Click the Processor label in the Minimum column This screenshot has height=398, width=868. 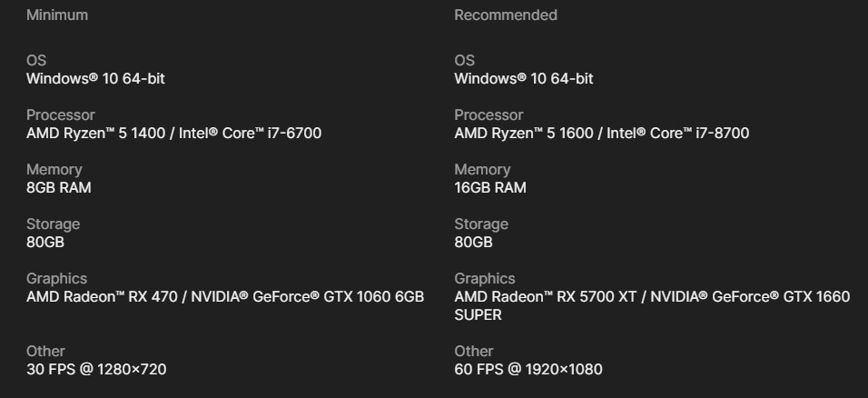click(x=59, y=115)
